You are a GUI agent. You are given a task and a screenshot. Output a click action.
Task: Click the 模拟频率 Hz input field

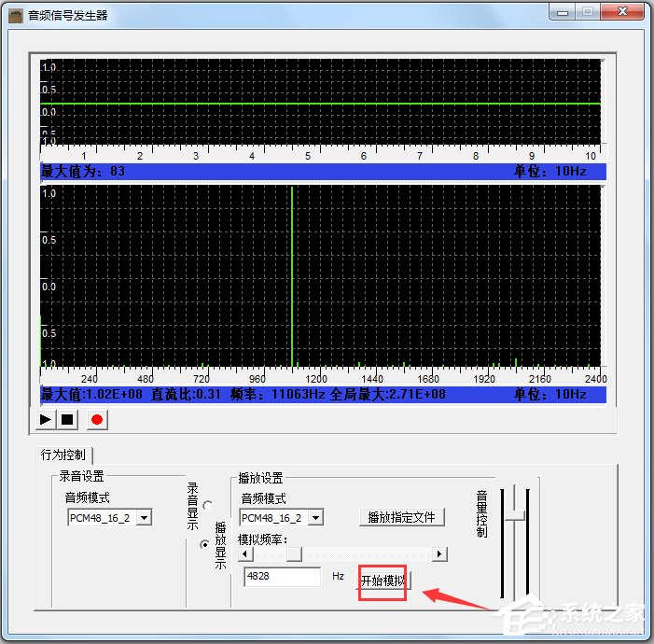coord(282,577)
